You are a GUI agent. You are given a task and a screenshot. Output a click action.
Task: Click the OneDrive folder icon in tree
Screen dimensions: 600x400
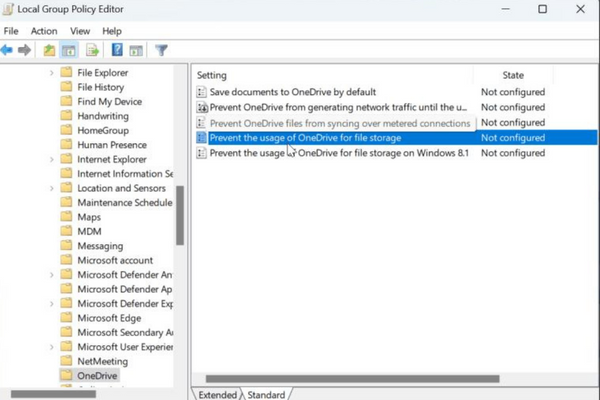click(x=67, y=376)
